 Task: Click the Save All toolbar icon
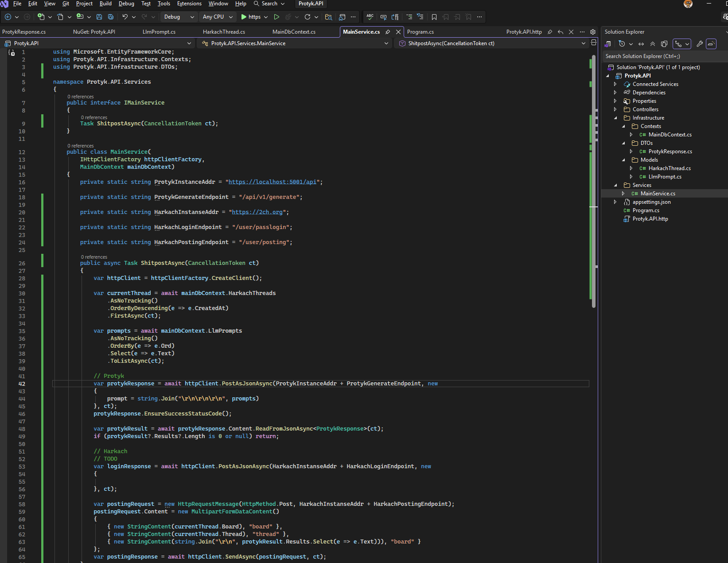pyautogui.click(x=111, y=17)
